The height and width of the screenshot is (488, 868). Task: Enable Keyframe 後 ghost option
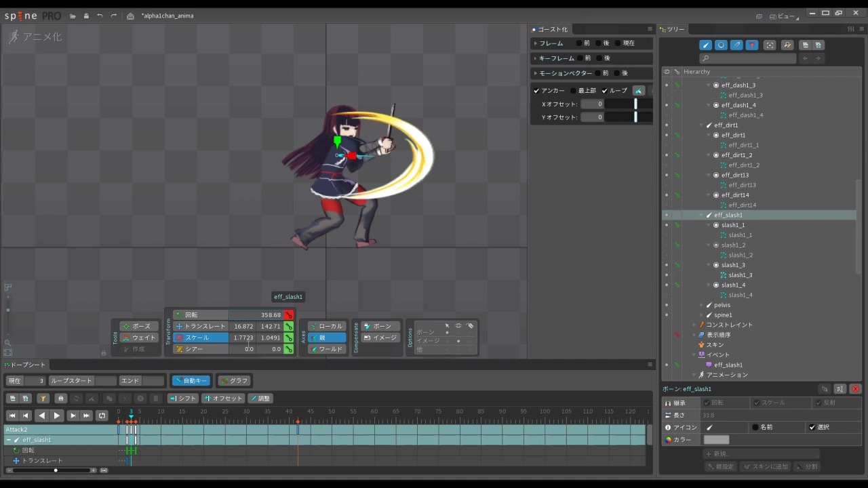point(599,58)
